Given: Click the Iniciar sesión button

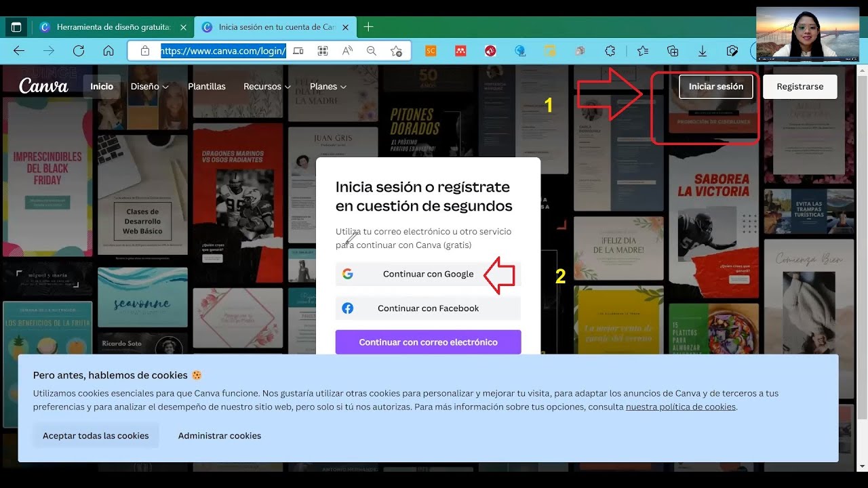Looking at the screenshot, I should [x=716, y=87].
